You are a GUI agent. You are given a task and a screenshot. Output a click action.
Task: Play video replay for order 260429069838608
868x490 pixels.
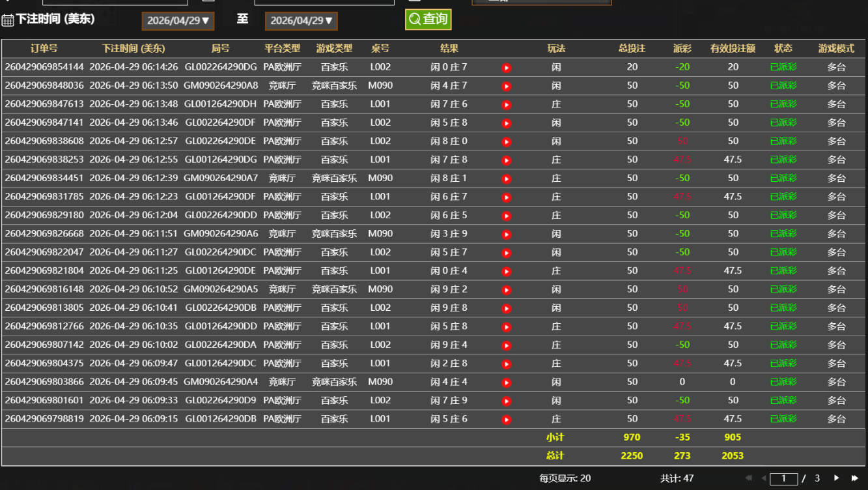point(507,141)
